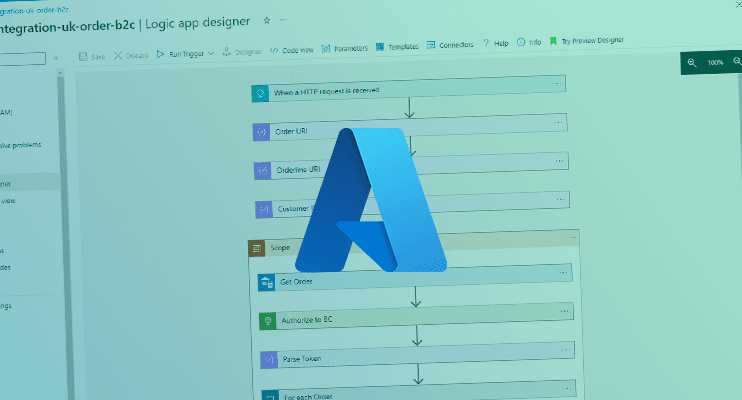The height and width of the screenshot is (400, 742).
Task: Click the Templates icon
Action: tap(380, 46)
